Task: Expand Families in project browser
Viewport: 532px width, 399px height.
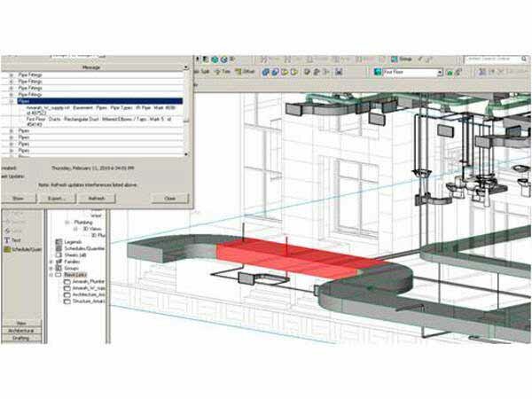Action: [x=52, y=262]
